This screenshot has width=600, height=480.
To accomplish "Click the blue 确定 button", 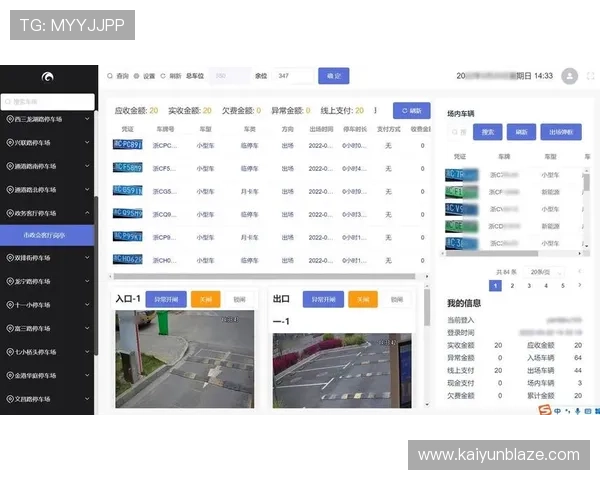I will [x=334, y=76].
